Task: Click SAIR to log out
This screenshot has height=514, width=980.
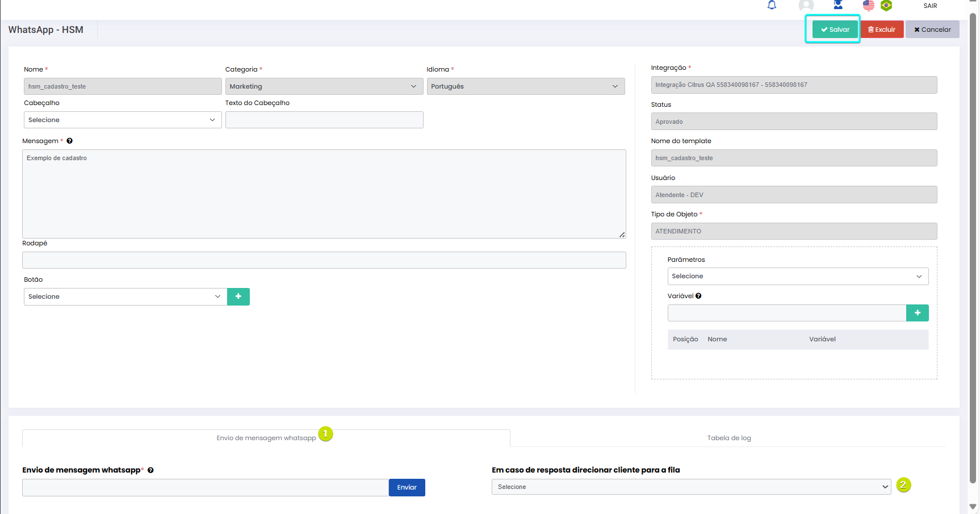Action: pos(930,6)
